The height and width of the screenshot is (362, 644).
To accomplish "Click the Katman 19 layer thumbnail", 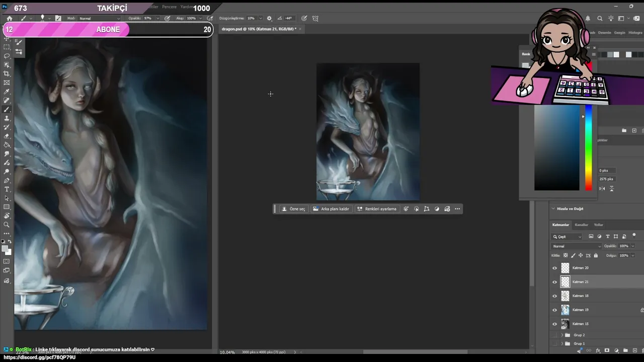I will 566,310.
